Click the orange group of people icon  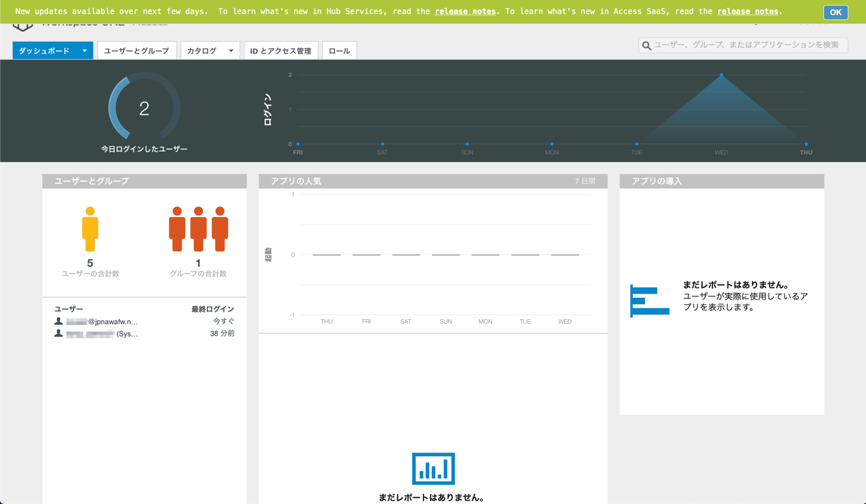[x=198, y=229]
